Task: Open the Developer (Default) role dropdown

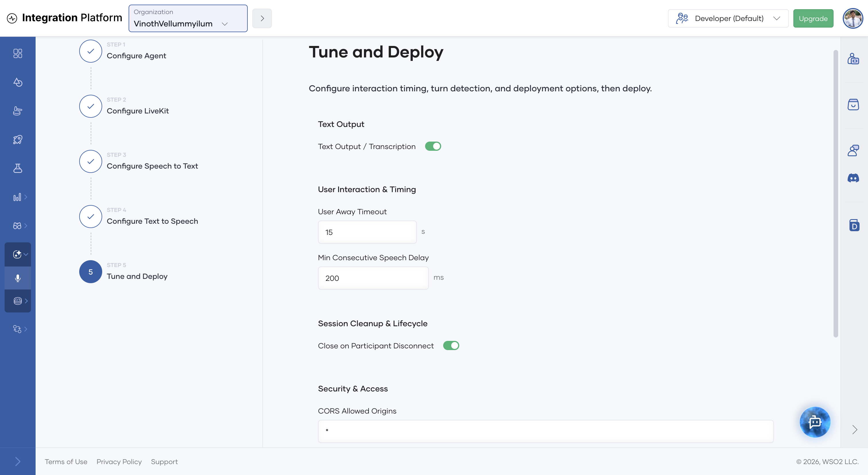Action: [x=728, y=19]
